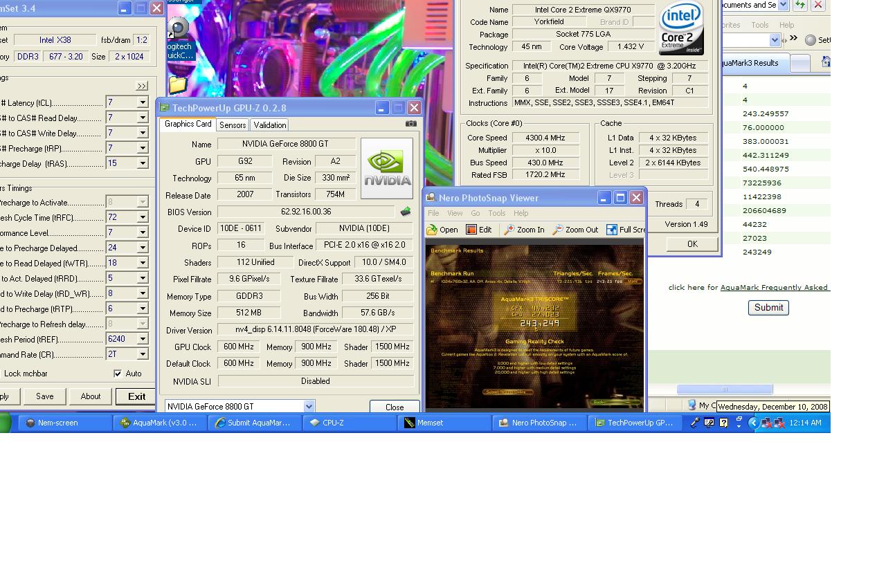The height and width of the screenshot is (588, 886).
Task: Switch to the Validation tab in GPU-Z
Action: pos(269,125)
